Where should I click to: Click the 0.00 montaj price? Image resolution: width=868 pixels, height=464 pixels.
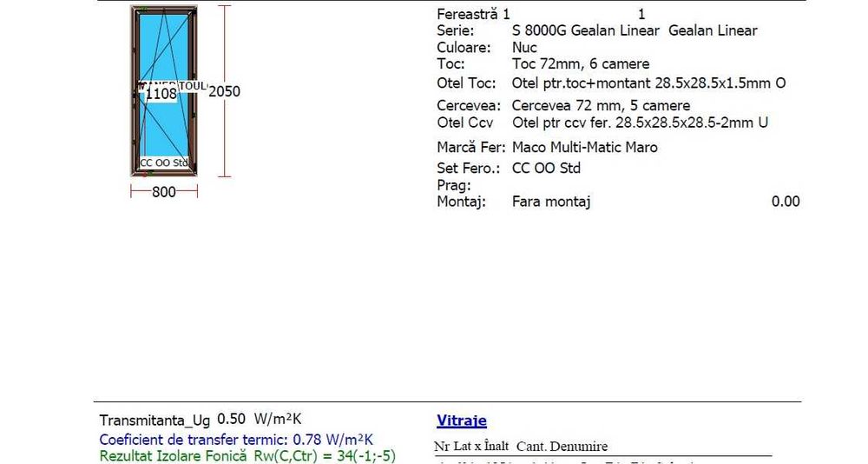click(x=786, y=202)
